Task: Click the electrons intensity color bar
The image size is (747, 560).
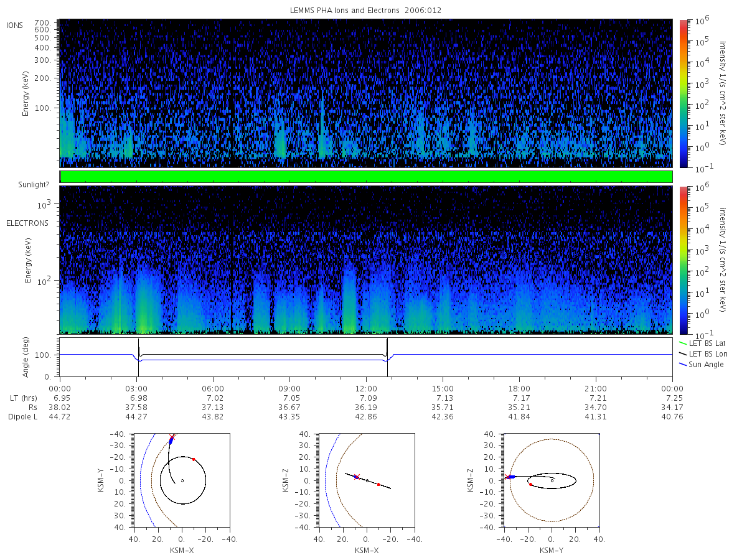Action: (683, 259)
